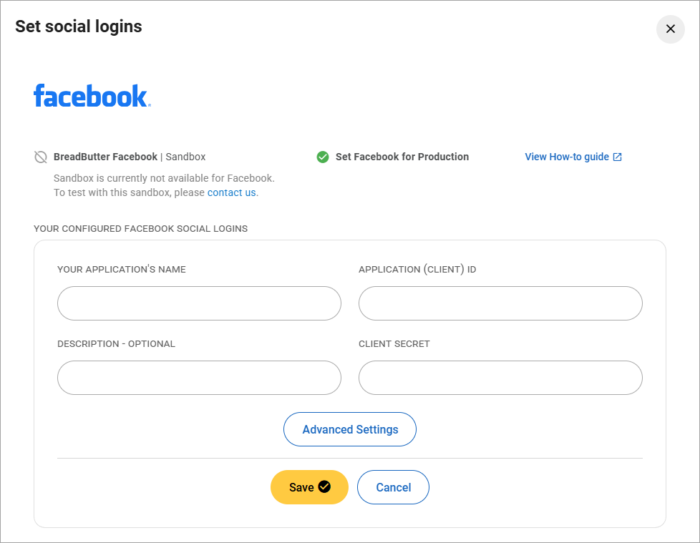
Task: Click into the Application (Client) ID field
Action: point(500,303)
